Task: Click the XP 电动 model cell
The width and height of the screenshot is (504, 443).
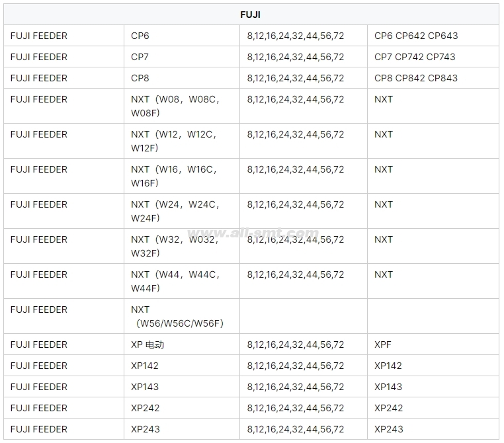Action: [182, 344]
